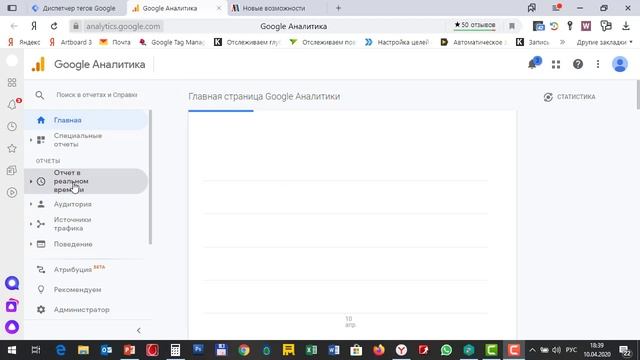
Task: Open browser sidebar favorites star
Action: 12,149
